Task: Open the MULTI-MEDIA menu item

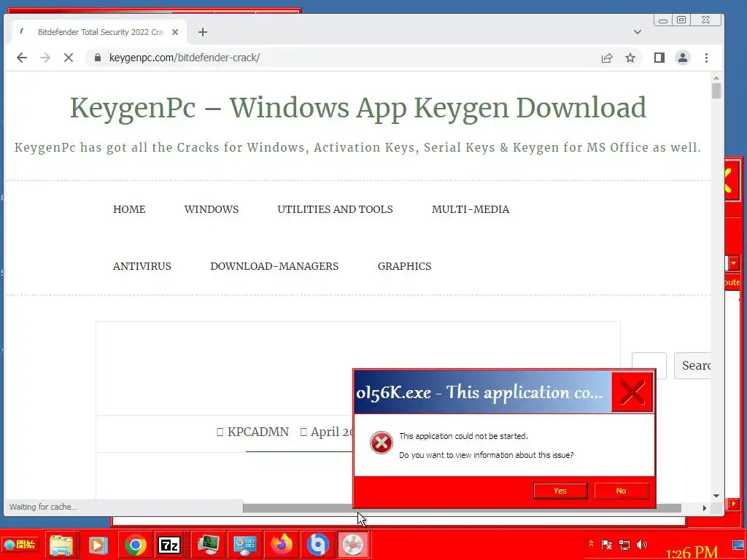Action: tap(471, 209)
